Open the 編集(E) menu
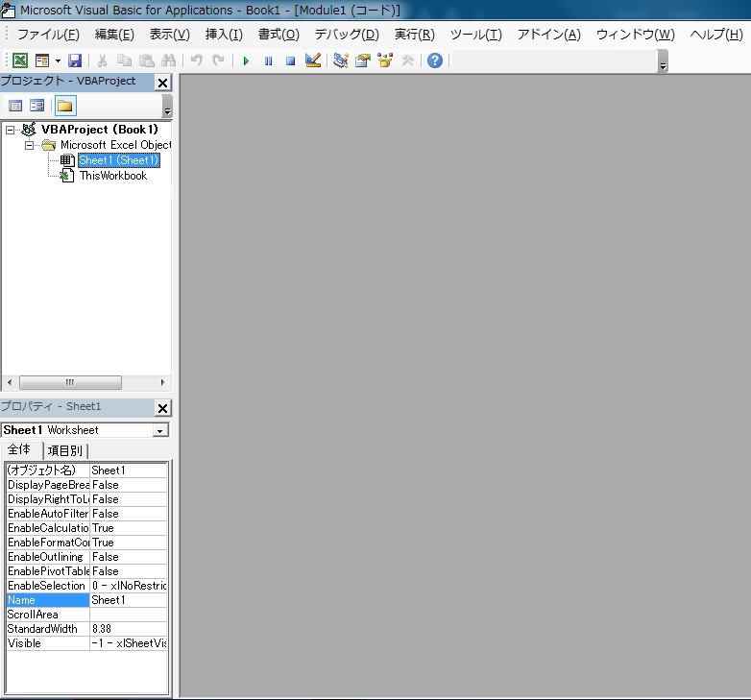 point(114,35)
